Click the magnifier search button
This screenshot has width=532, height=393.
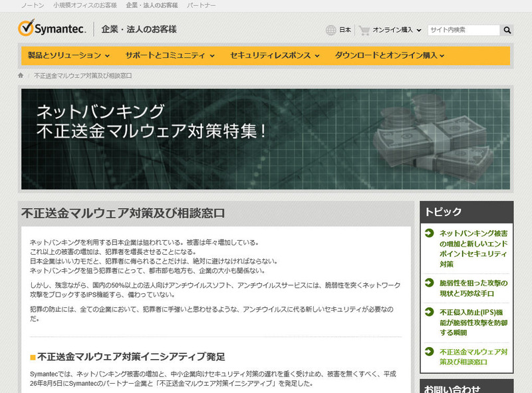(507, 30)
